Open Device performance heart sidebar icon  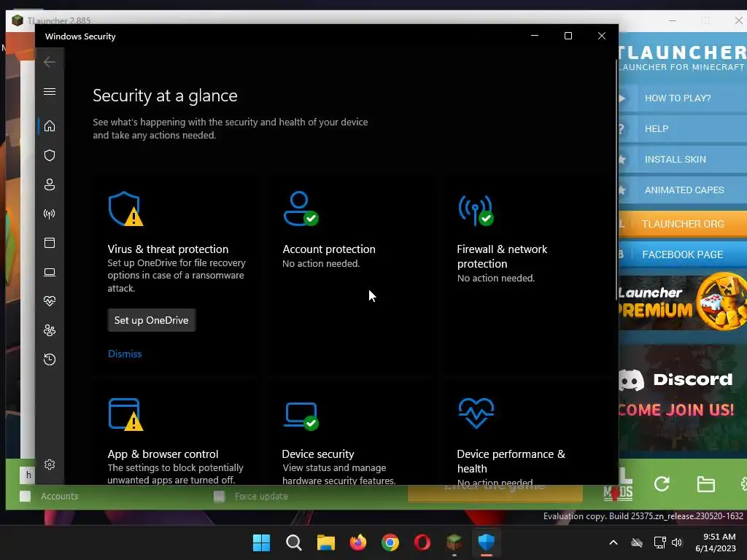[x=50, y=301]
